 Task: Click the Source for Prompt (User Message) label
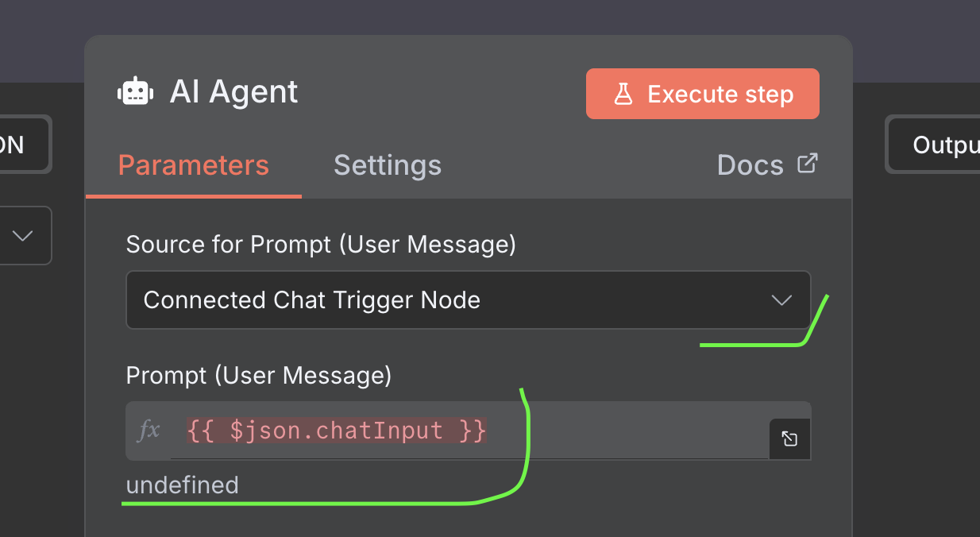tap(321, 245)
